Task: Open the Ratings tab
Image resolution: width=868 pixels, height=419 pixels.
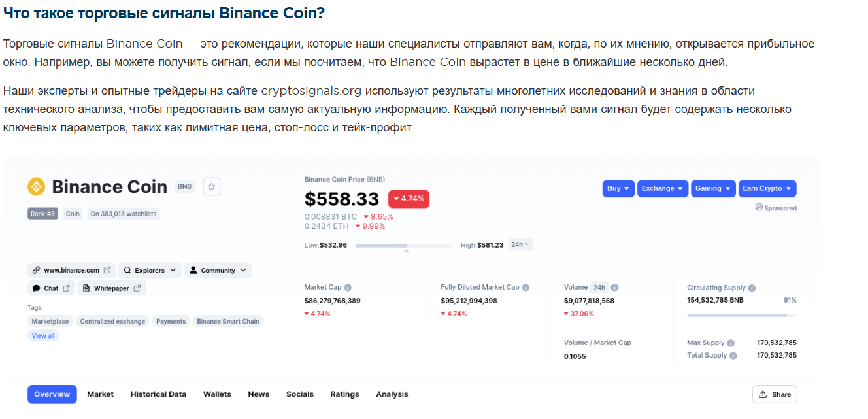Action: 344,394
